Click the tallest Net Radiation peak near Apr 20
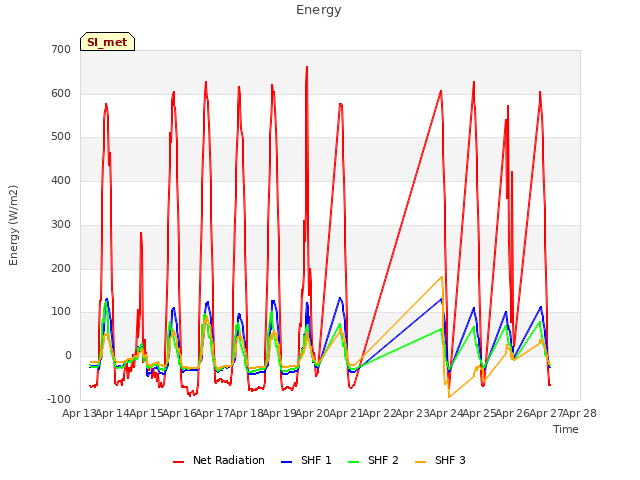This screenshot has height=480, width=640. 307,67
